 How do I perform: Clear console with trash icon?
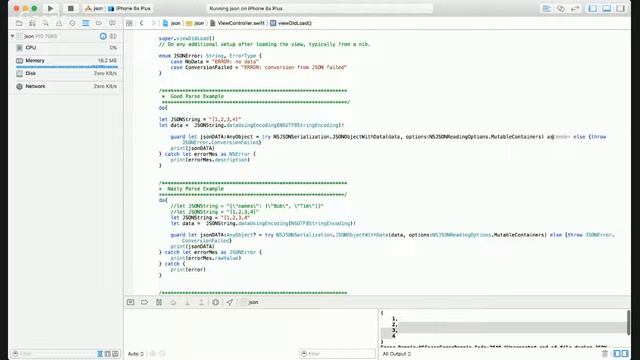coord(605,353)
